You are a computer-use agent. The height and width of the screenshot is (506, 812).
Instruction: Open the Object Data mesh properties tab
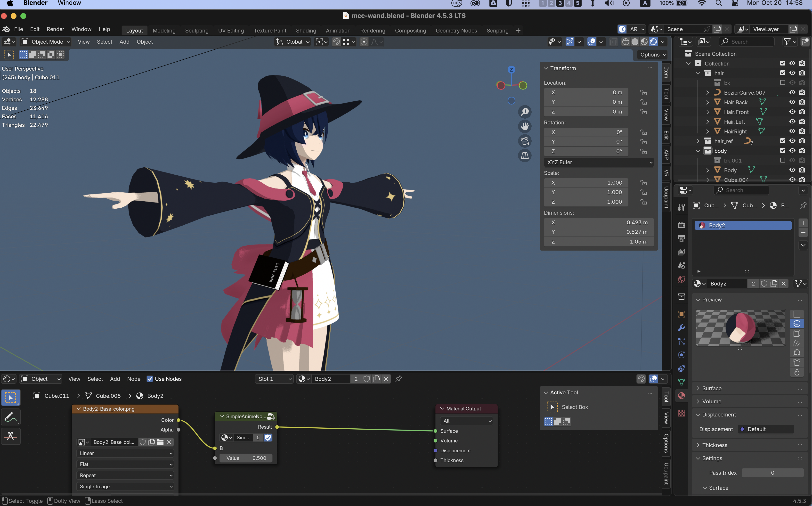pyautogui.click(x=682, y=382)
